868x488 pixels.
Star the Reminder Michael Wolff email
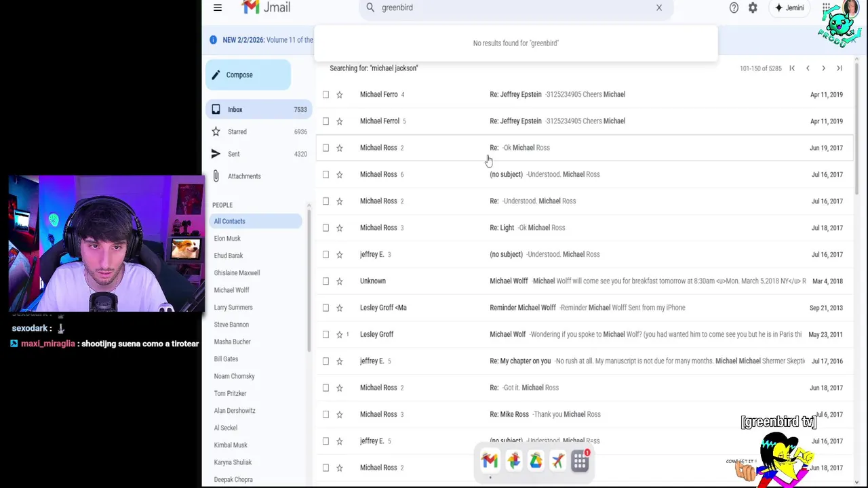click(340, 308)
